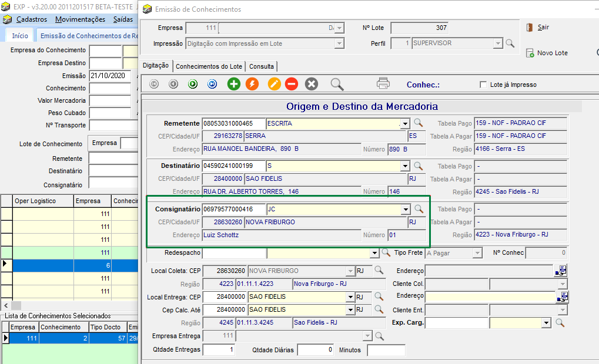Viewport: 599px width, 364px height.
Task: Expand the Consignatário name dropdown
Action: [405, 209]
